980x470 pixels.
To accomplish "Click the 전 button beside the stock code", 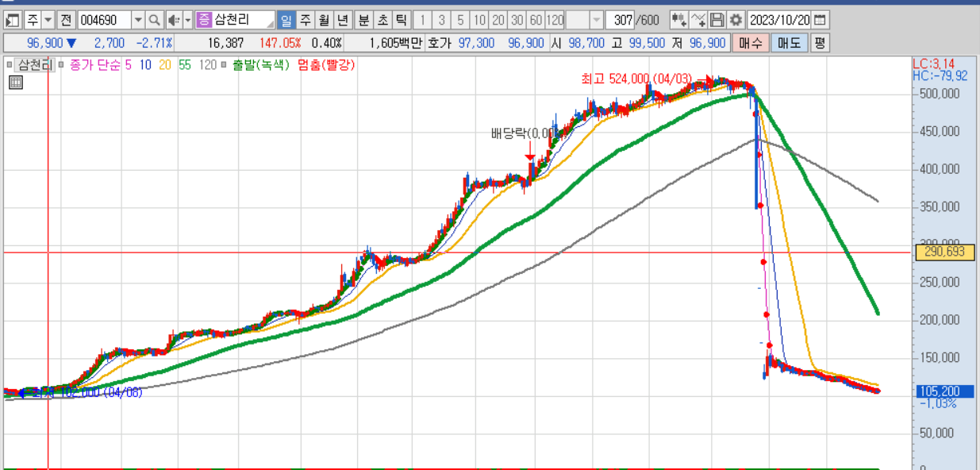I will tap(66, 20).
